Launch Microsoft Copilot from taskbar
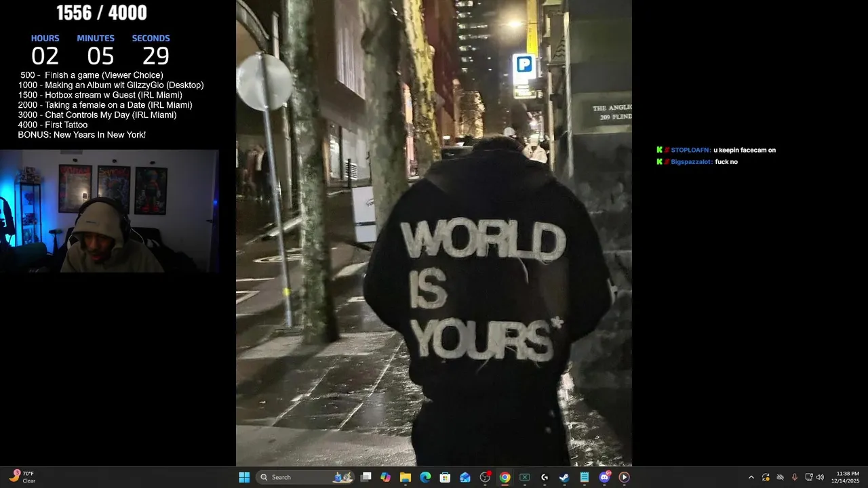Image resolution: width=868 pixels, height=488 pixels. click(x=386, y=477)
